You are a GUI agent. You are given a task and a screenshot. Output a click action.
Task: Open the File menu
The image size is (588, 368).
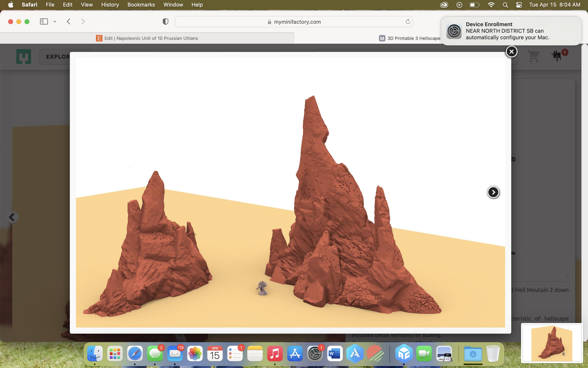50,5
